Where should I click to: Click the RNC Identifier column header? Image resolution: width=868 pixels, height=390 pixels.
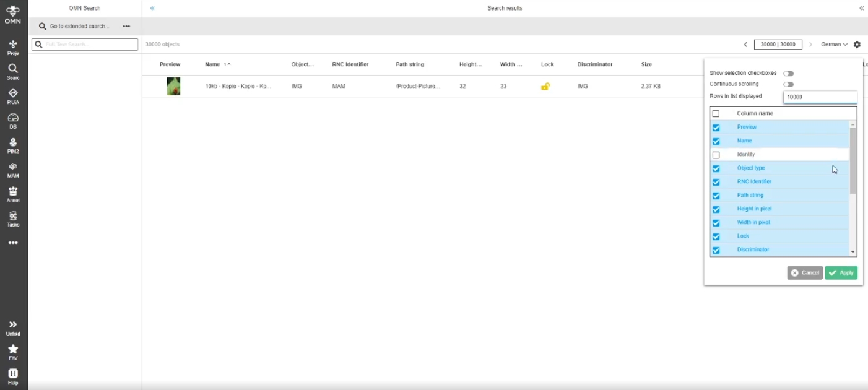point(350,64)
